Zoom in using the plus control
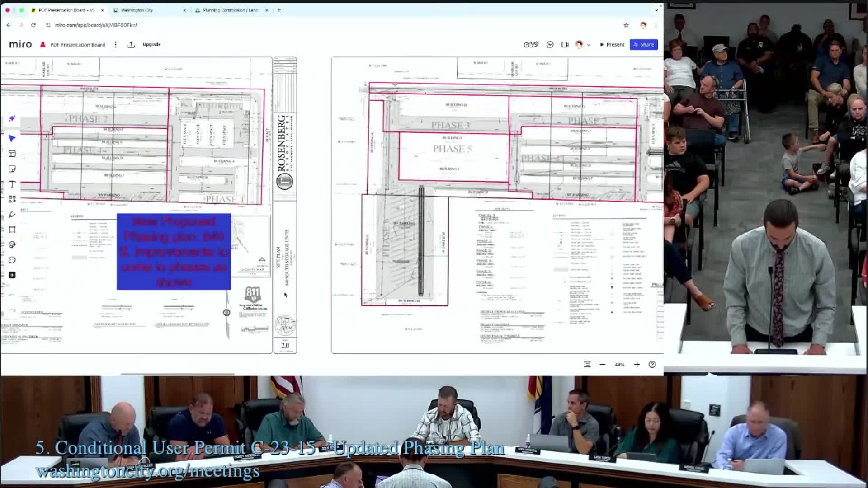The image size is (868, 488). 637,364
